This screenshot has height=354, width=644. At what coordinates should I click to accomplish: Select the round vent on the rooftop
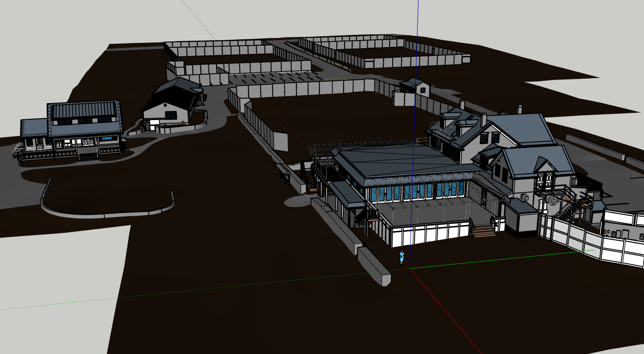(553, 200)
